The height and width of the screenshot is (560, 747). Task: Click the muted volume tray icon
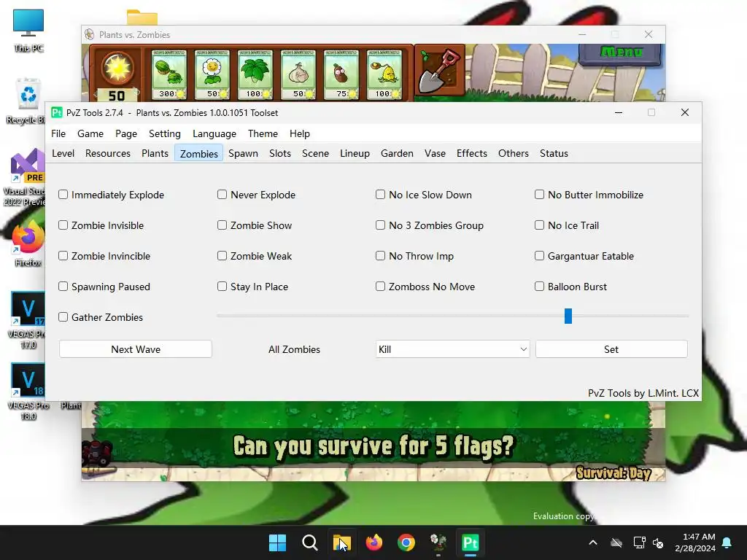pos(658,542)
